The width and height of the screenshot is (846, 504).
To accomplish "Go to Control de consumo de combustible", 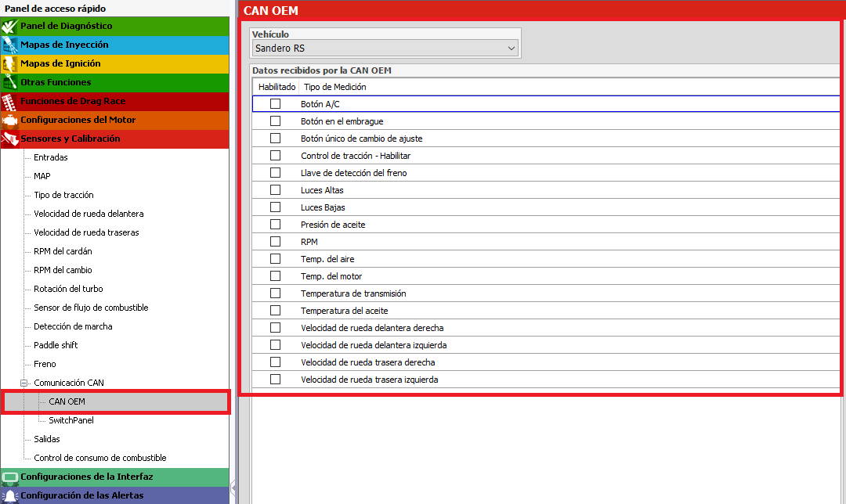I will click(x=99, y=458).
